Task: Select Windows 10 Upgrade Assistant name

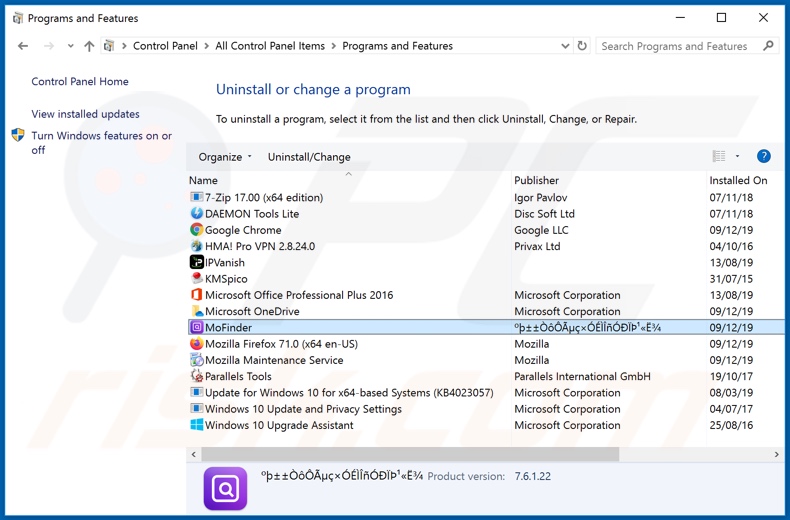Action: [x=279, y=425]
